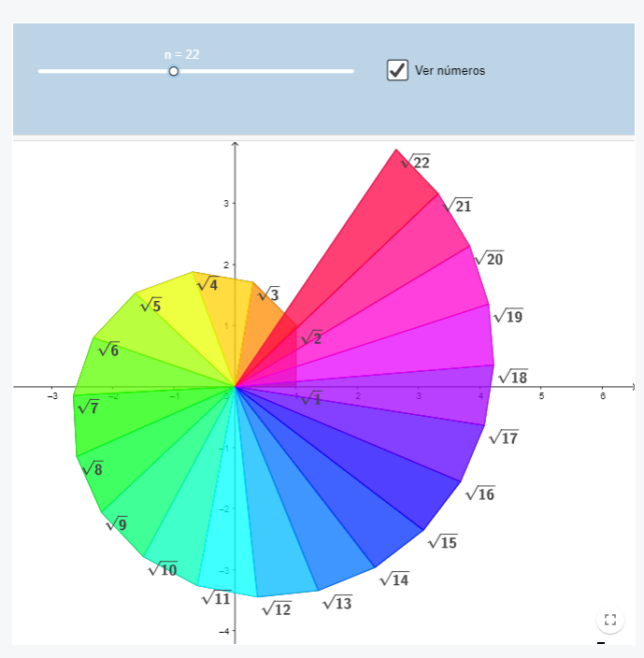Click the √22 label
The width and height of the screenshot is (644, 658).
pos(415,162)
